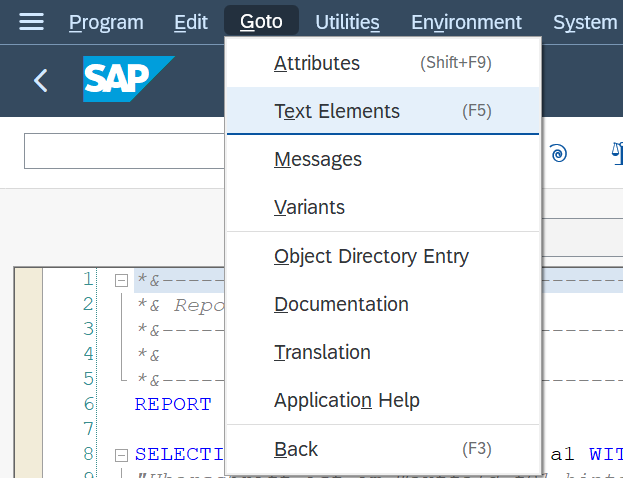This screenshot has width=623, height=478.
Task: Open the System menu
Action: [585, 22]
